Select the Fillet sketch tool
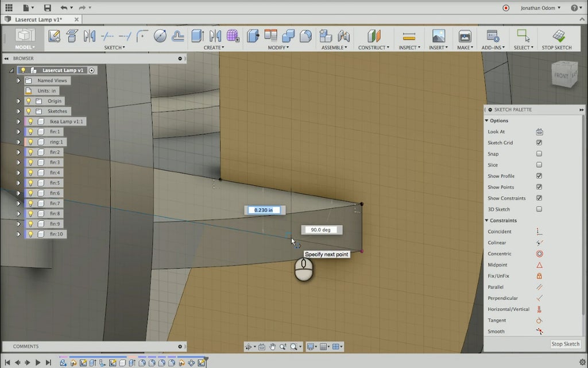This screenshot has width=588, height=368. click(142, 36)
